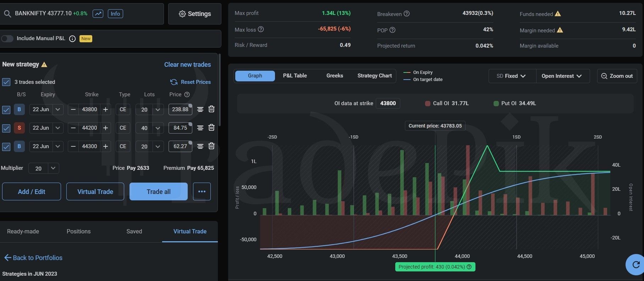Increase strike on the 44300 row
The width and height of the screenshot is (644, 281).
105,146
